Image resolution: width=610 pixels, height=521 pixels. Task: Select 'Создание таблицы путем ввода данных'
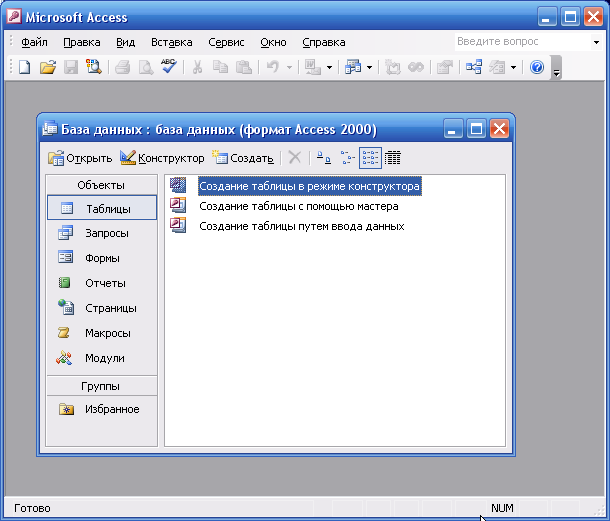coord(301,226)
